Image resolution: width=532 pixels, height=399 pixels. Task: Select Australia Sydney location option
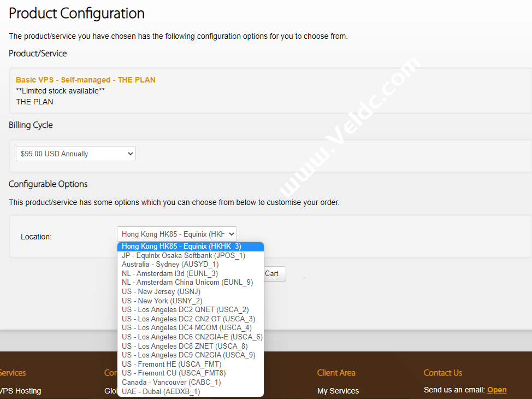pyautogui.click(x=171, y=265)
